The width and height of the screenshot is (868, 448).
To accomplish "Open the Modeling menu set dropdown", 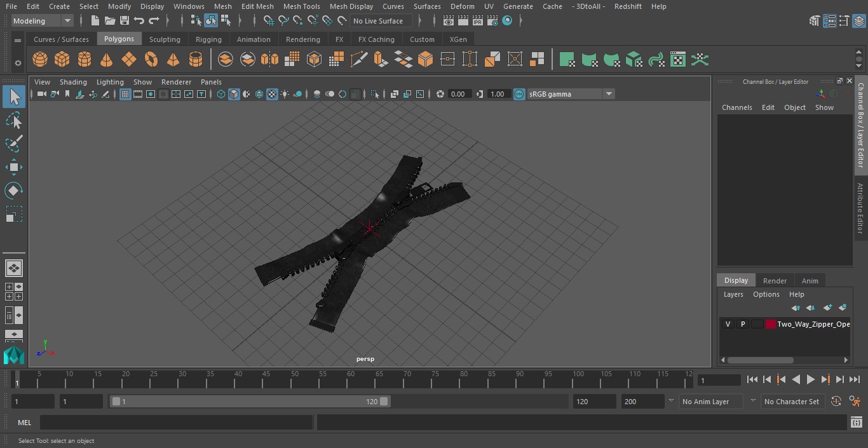I will click(43, 21).
